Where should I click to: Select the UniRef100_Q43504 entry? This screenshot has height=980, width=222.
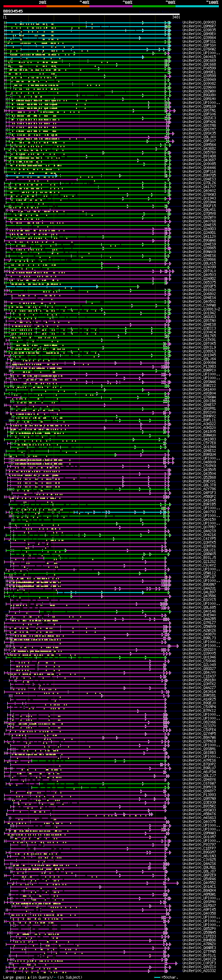coord(199,473)
